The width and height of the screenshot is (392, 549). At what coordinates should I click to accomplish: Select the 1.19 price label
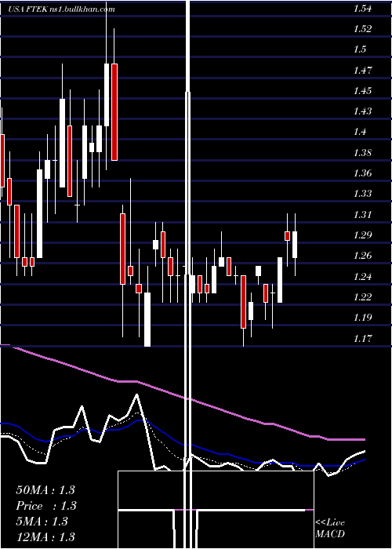[362, 318]
